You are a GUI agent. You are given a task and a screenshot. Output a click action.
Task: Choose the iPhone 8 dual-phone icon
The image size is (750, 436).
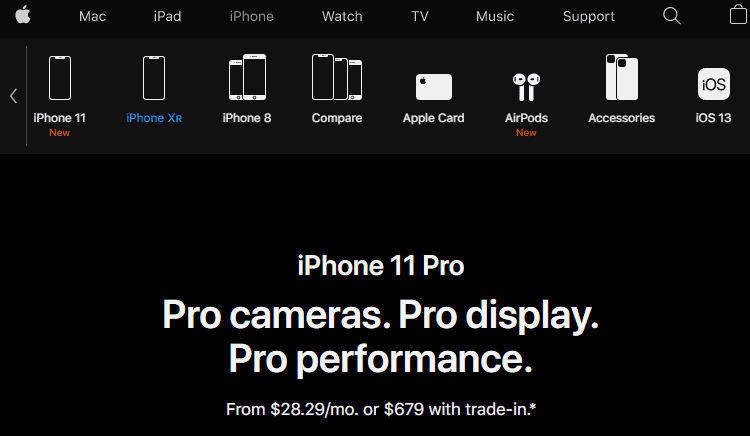pos(247,77)
